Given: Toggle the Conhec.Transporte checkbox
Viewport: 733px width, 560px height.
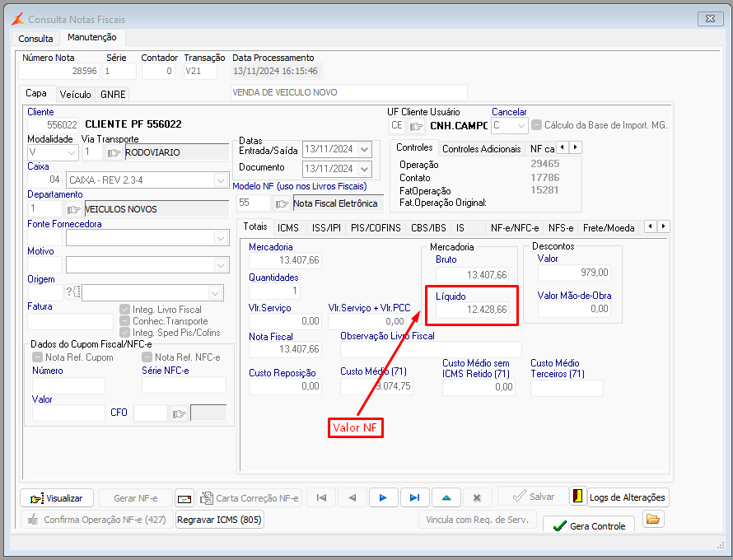Looking at the screenshot, I should tap(125, 321).
